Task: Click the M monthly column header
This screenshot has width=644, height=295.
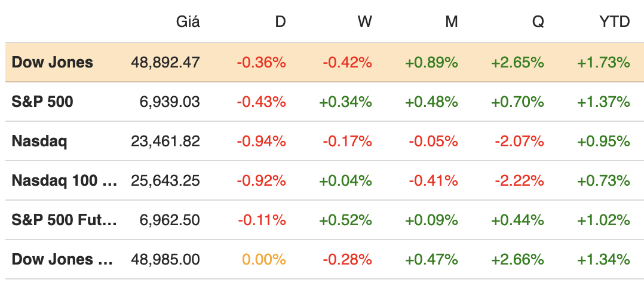Action: pos(451,22)
